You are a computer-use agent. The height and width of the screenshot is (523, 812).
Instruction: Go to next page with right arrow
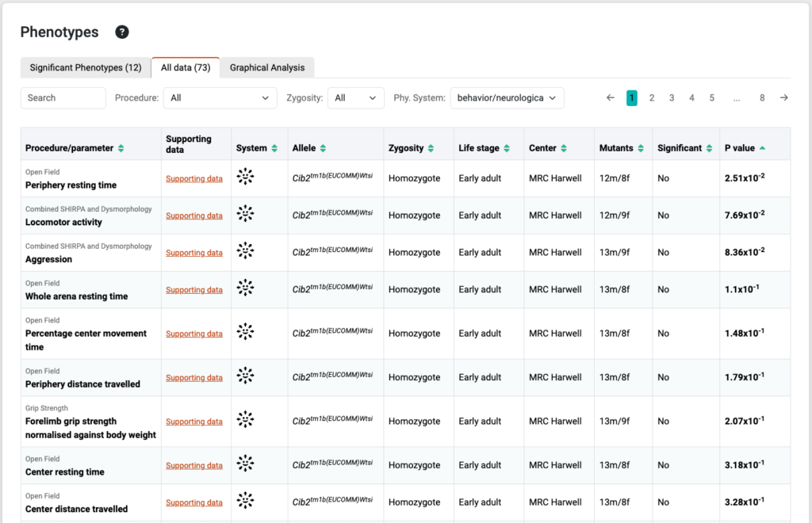click(x=784, y=97)
